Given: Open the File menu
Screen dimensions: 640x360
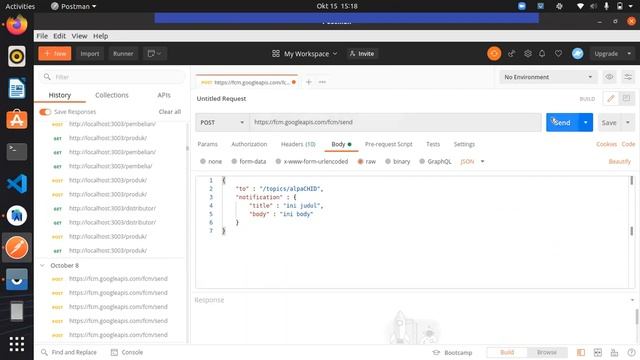Looking at the screenshot, I should click(42, 36).
